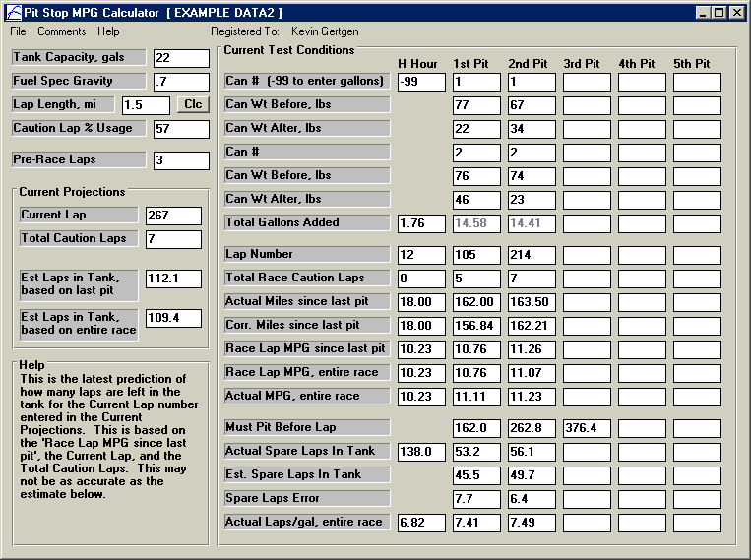Click 2nd Pit Race Lap MPG entire race 11.07
The height and width of the screenshot is (560, 751).
[532, 373]
